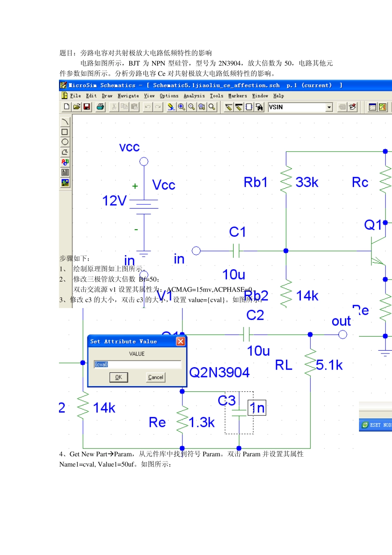
Task: Click the Copy icon in toolbar
Action: 124,107
